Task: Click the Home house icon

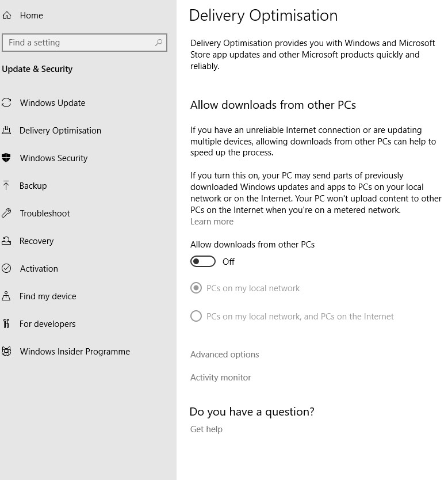Action: [x=7, y=16]
